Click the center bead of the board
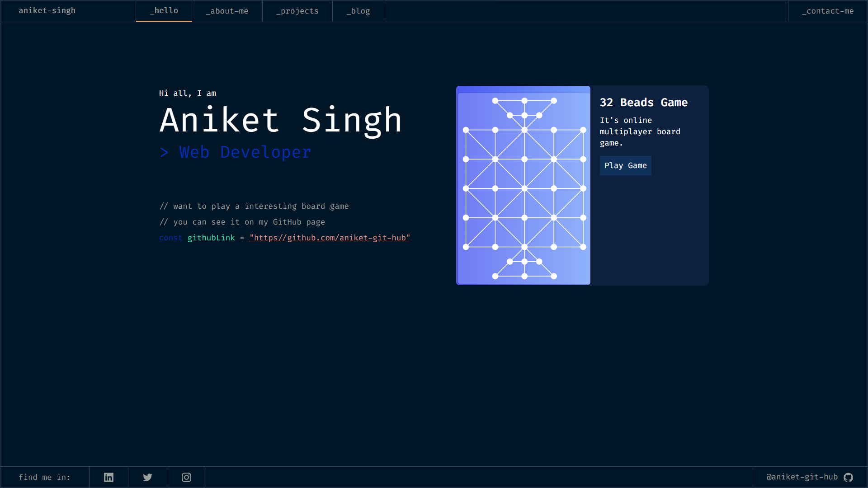The height and width of the screenshot is (488, 868). pos(524,188)
